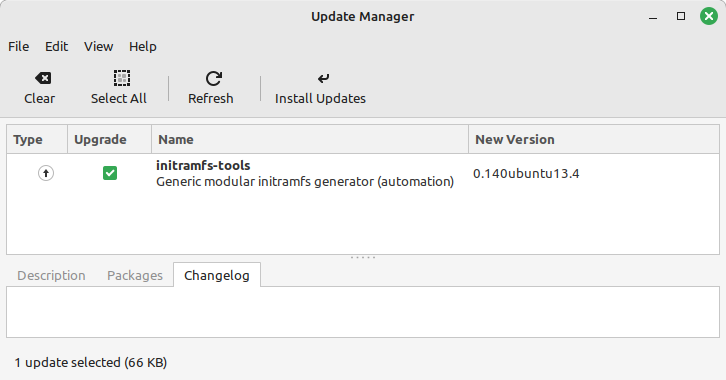The width and height of the screenshot is (726, 380).
Task: Maximize the Update Manager window
Action: (x=681, y=16)
